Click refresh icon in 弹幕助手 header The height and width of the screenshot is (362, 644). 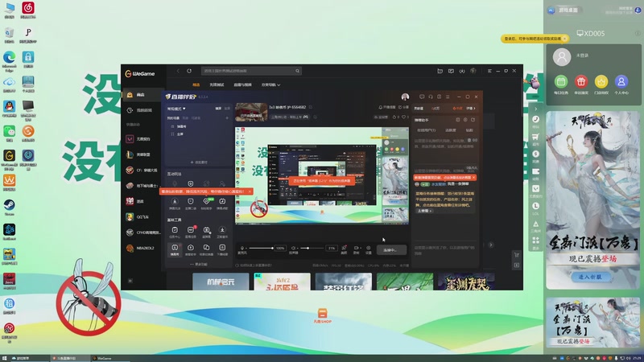click(x=473, y=120)
